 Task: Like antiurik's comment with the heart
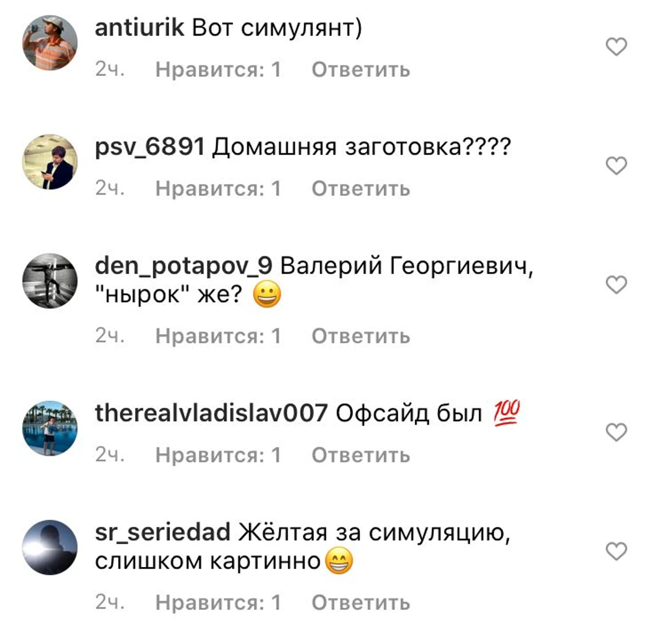click(x=616, y=47)
